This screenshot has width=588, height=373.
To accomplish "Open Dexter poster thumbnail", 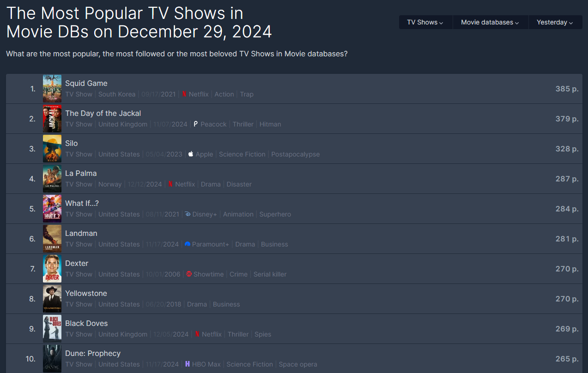I will tap(52, 269).
